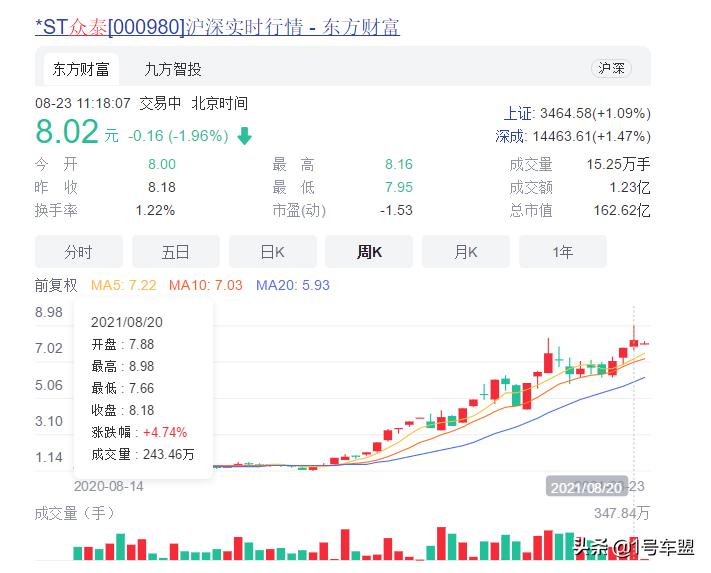This screenshot has height=573, width=711.
Task: Select the 东方财富 tab
Action: pyautogui.click(x=81, y=69)
